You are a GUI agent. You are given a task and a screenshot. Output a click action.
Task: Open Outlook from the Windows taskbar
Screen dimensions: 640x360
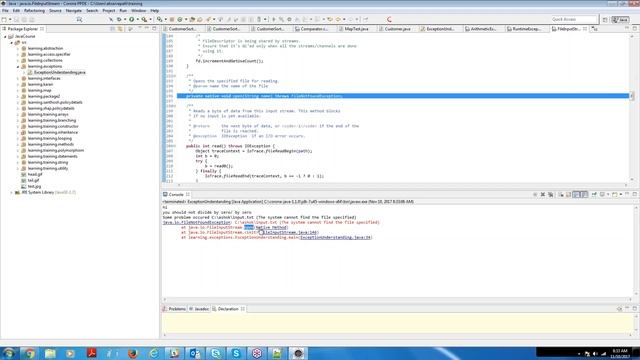(x=195, y=353)
